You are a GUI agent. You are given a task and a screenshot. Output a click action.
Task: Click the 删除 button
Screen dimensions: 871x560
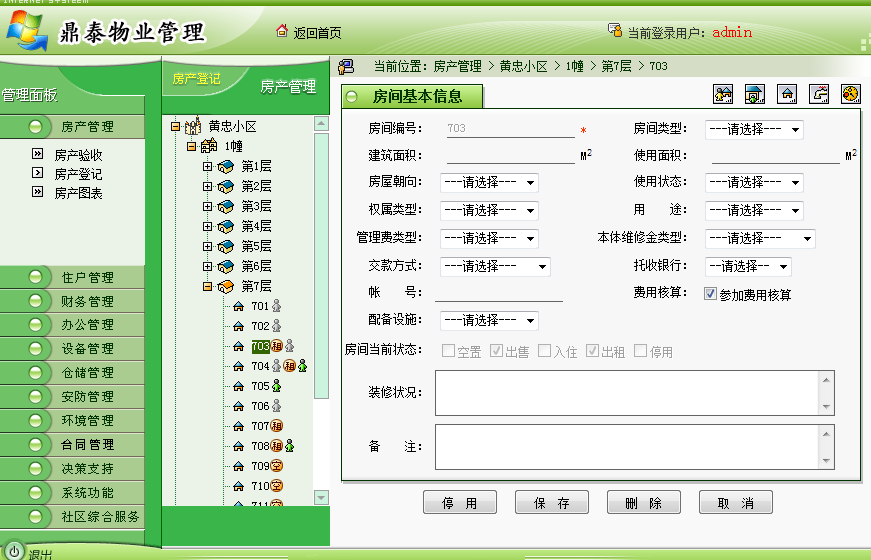[643, 502]
